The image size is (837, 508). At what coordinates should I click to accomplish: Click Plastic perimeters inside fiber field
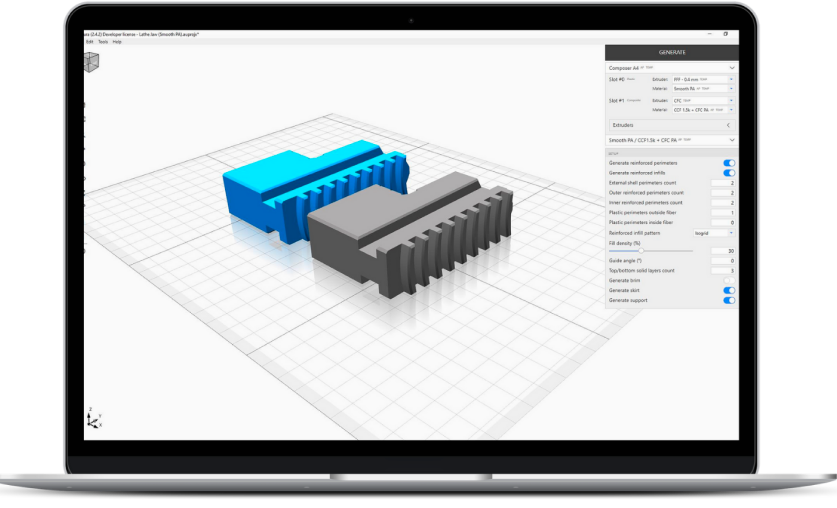coord(723,223)
